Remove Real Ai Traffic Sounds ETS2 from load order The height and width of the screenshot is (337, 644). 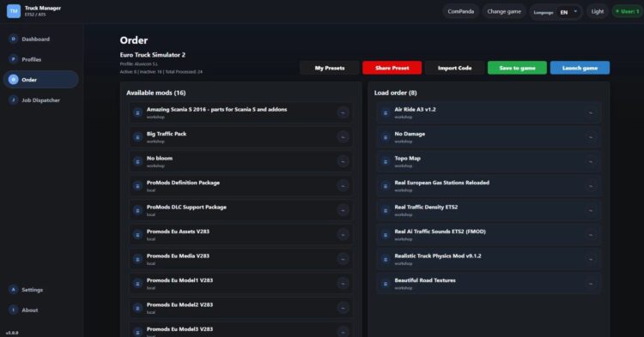click(x=591, y=234)
